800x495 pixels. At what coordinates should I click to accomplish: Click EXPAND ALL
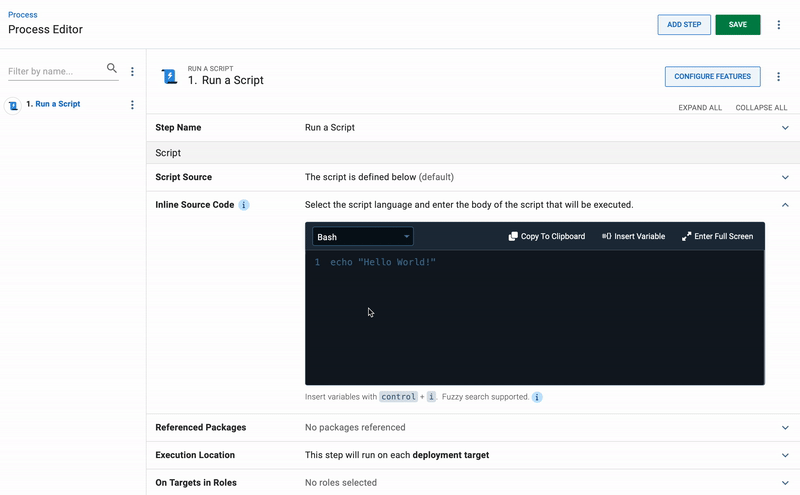click(x=699, y=108)
